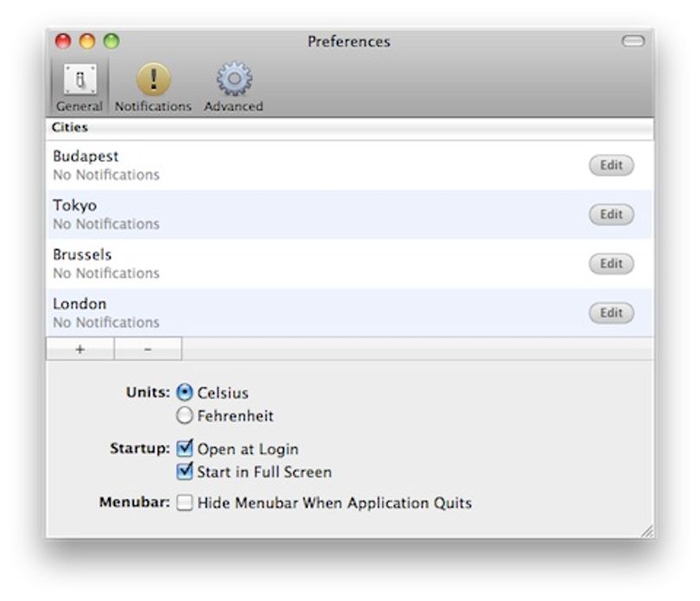The height and width of the screenshot is (601, 700).
Task: Open the Notifications pane icon
Action: [x=153, y=79]
